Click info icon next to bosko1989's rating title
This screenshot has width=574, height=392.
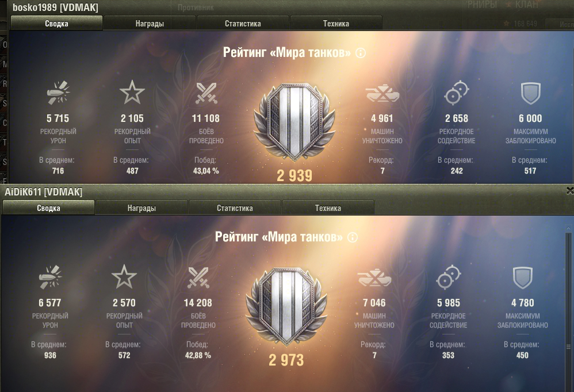coord(361,53)
